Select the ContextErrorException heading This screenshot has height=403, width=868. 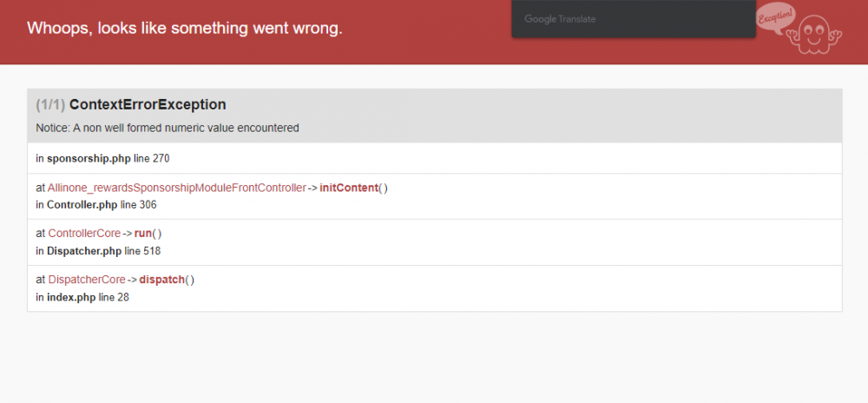[148, 104]
